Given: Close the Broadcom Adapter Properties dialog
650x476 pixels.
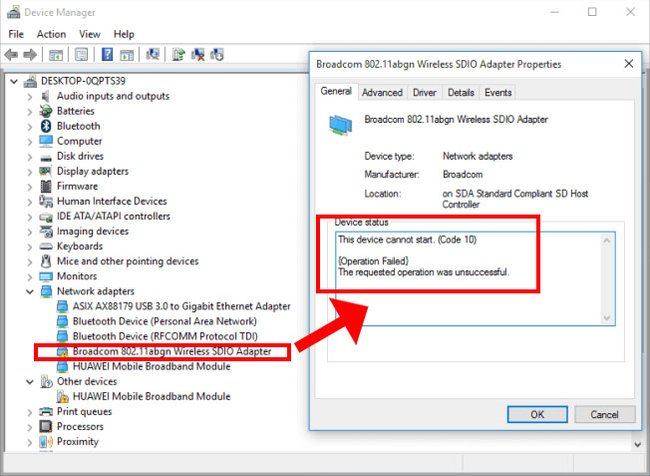Looking at the screenshot, I should click(628, 64).
